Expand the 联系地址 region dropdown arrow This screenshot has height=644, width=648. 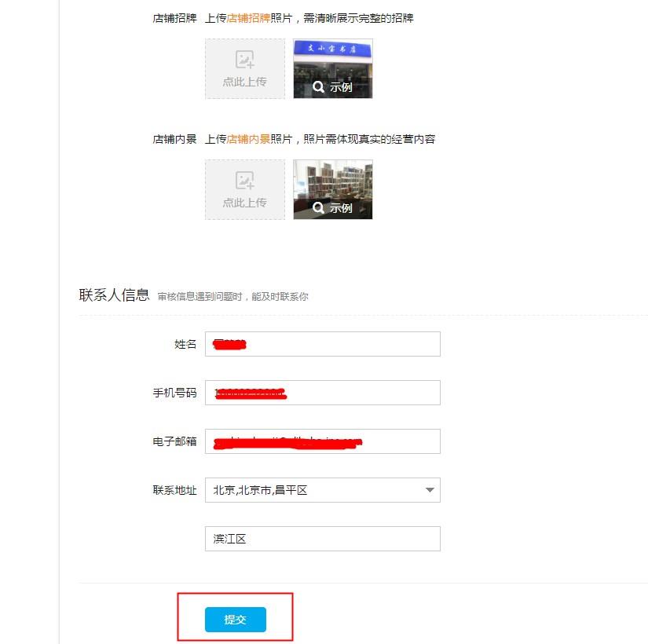tap(430, 490)
